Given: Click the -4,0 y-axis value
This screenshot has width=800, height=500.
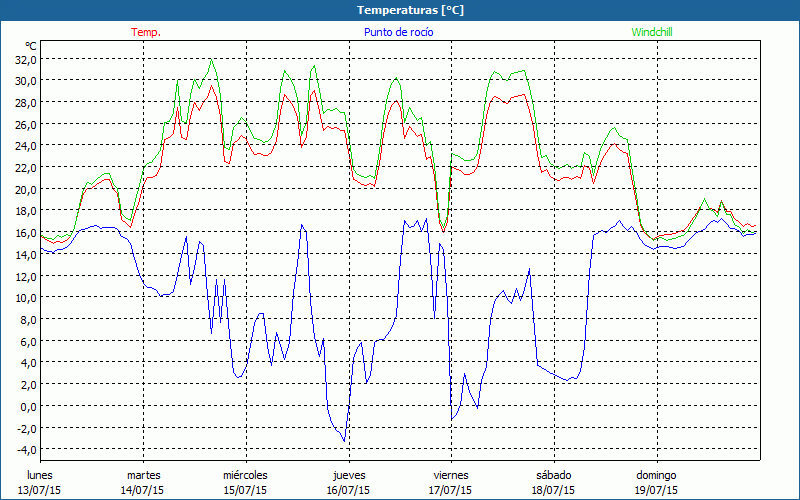Looking at the screenshot, I should tap(26, 449).
